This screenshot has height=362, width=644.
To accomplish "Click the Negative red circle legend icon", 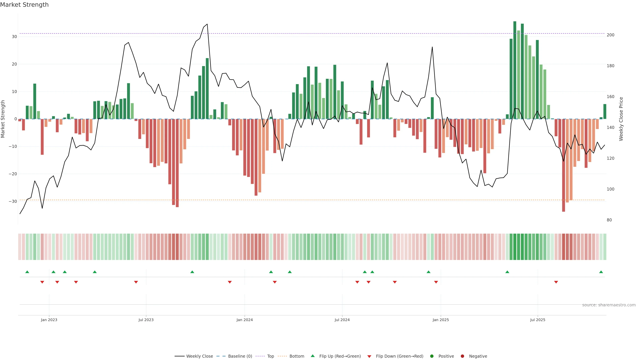I will pyautogui.click(x=462, y=356).
